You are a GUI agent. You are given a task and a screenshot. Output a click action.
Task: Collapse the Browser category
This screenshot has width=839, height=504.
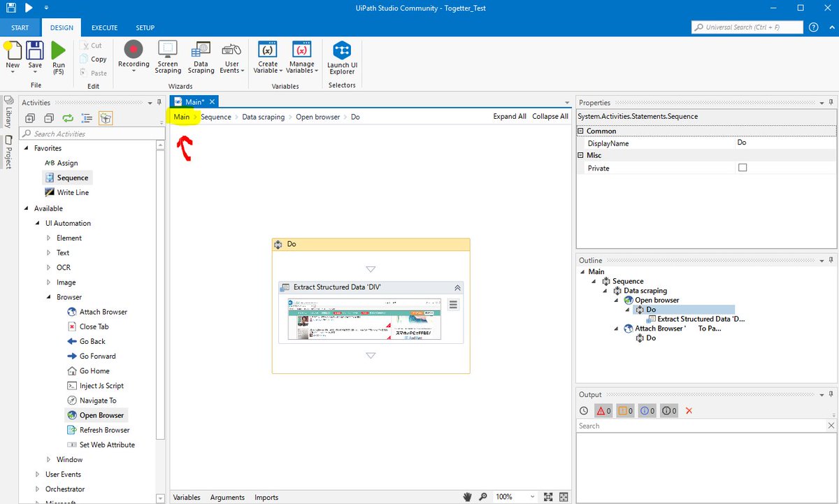[x=49, y=297]
